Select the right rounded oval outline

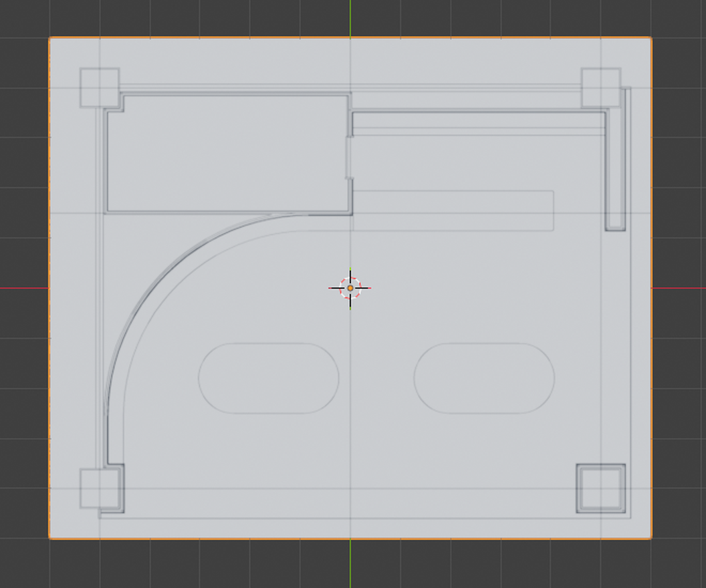(x=484, y=378)
